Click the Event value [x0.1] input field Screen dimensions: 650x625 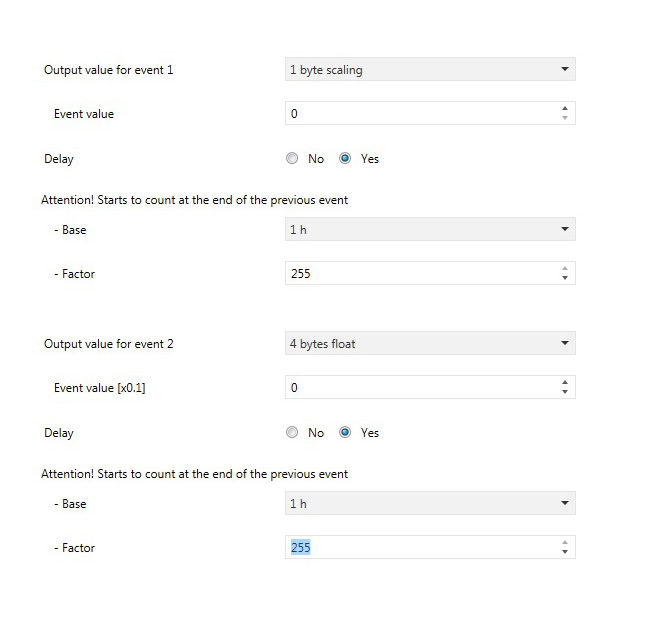(420, 387)
